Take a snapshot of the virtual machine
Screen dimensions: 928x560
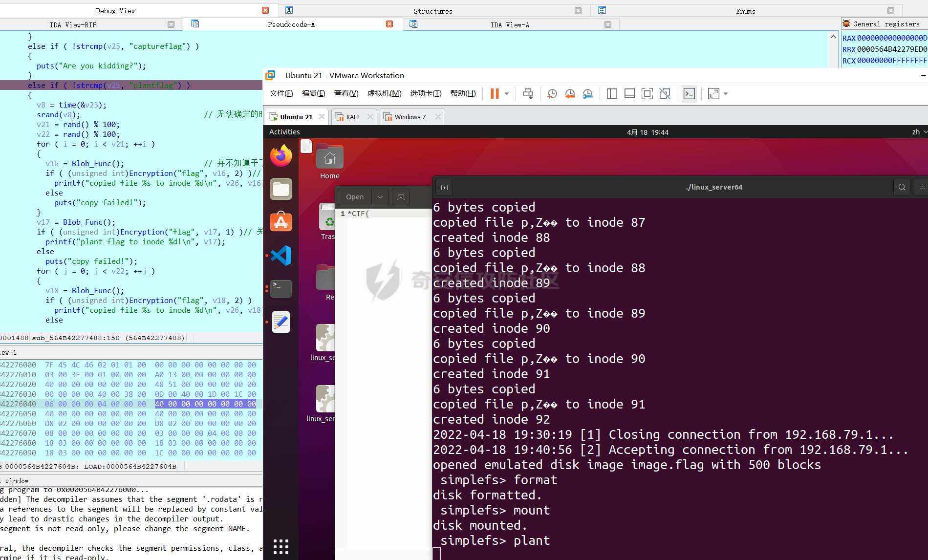(552, 93)
